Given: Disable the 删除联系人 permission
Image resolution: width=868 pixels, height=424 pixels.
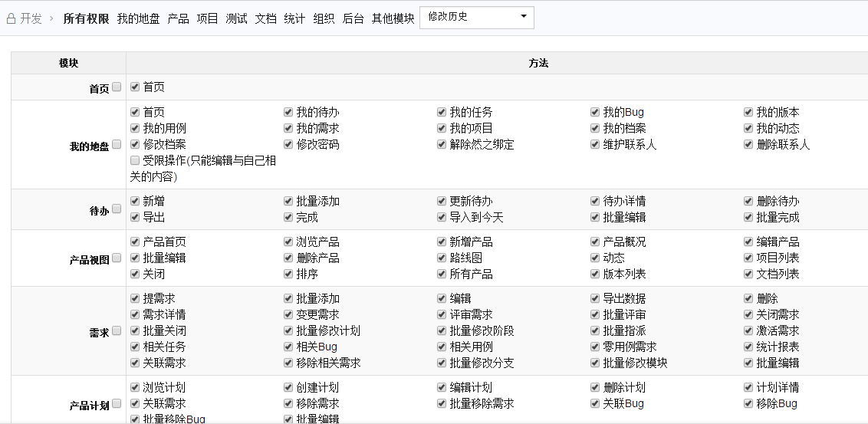Looking at the screenshot, I should tap(748, 144).
